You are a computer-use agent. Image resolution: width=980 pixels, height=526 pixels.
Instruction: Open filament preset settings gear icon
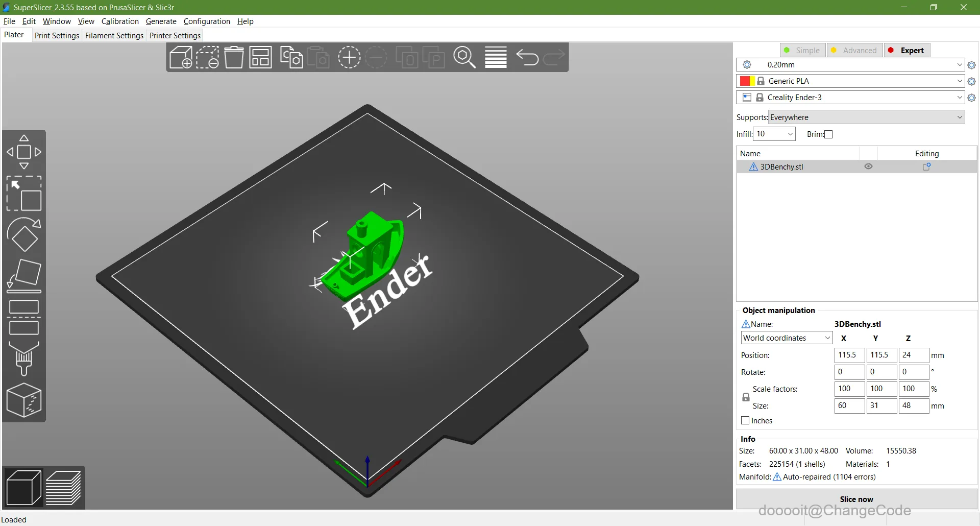[972, 81]
